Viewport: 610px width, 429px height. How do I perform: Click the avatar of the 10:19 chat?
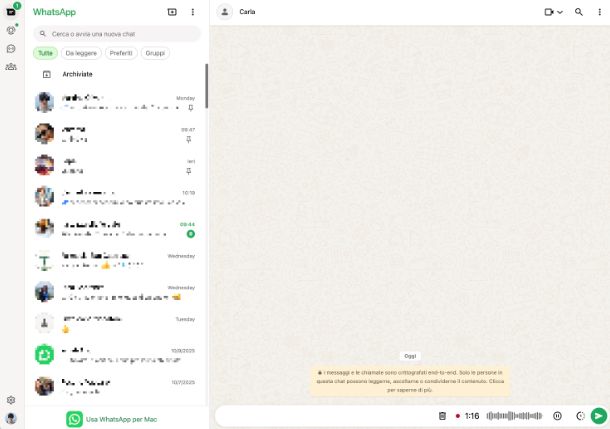click(44, 197)
